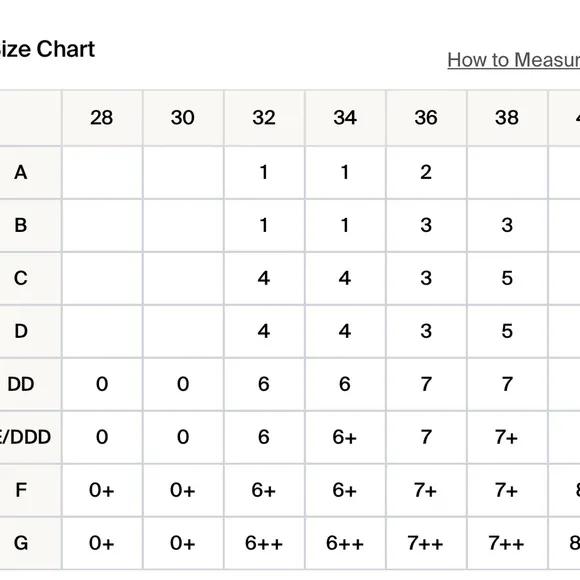Viewport: 580px width, 580px height.
Task: Click the 32 band size header
Action: tap(264, 118)
